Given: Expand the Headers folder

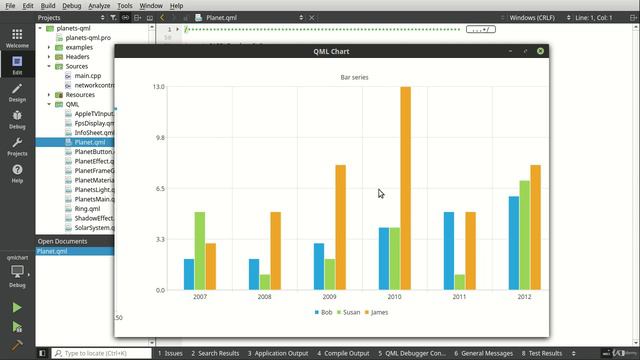Looking at the screenshot, I should (x=49, y=57).
